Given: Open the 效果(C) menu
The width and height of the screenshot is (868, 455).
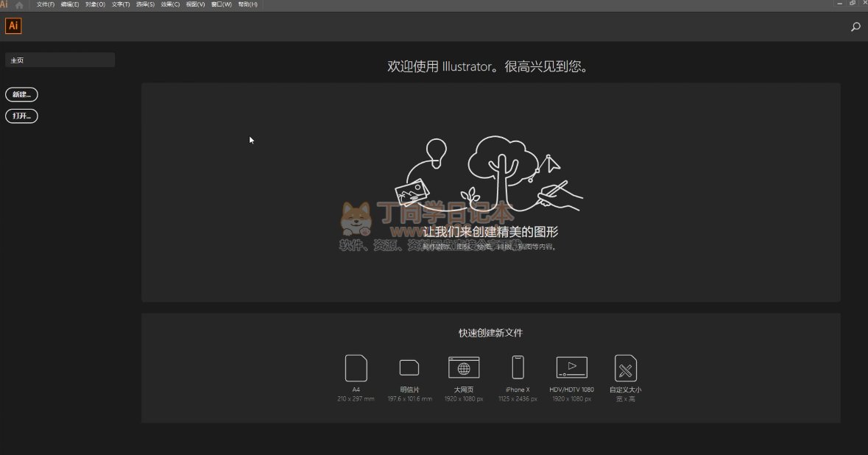Looking at the screenshot, I should click(170, 4).
